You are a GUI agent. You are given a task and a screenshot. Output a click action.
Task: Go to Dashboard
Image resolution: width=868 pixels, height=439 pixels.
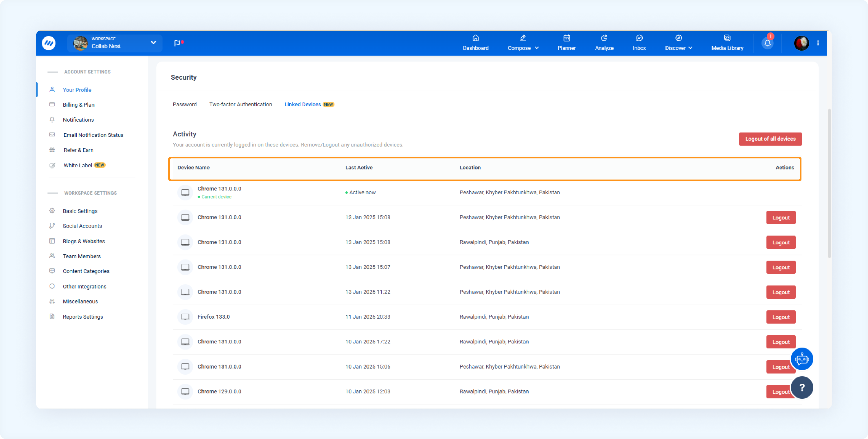[475, 43]
